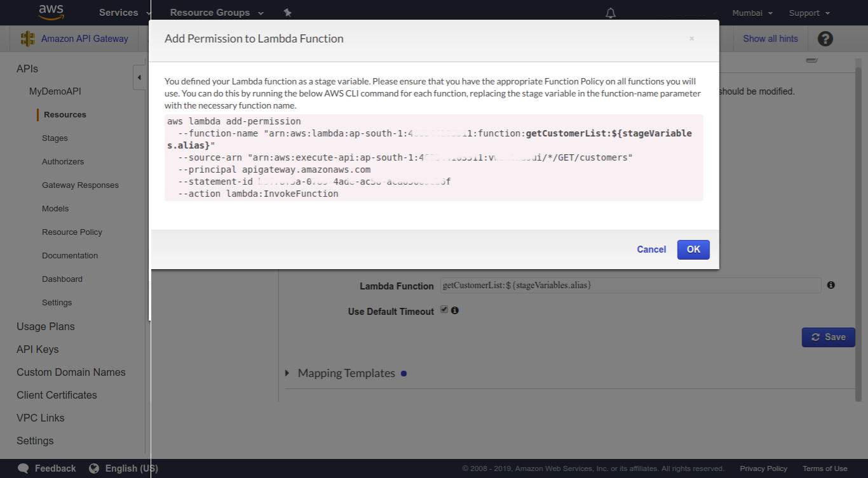Open Gateway Responses in the sidebar
This screenshot has height=478, width=868.
pos(80,185)
